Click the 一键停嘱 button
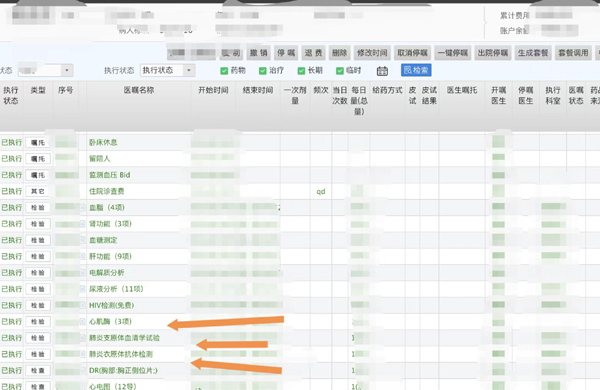Viewport: 600px width, 390px height. [x=453, y=53]
